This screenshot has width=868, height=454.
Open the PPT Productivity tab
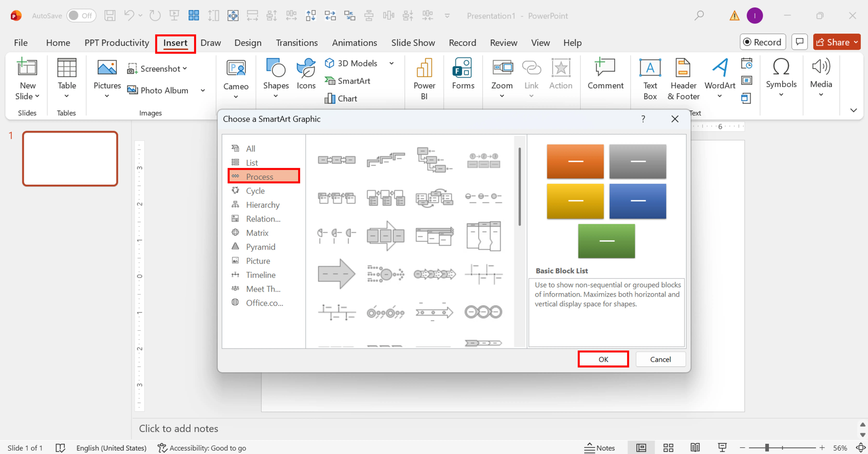117,43
